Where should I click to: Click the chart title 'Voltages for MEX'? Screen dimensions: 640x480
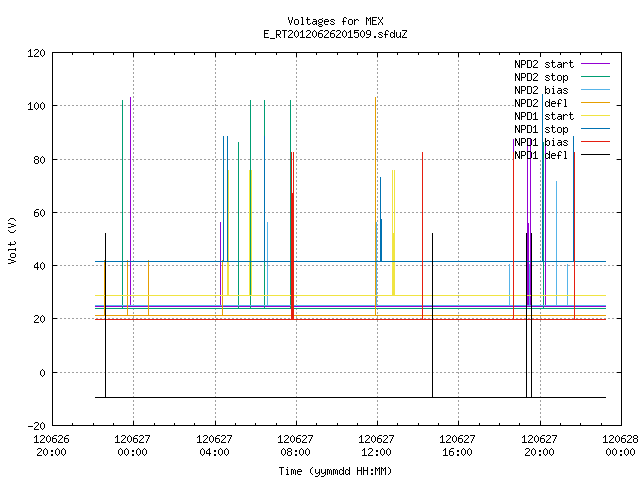335,21
